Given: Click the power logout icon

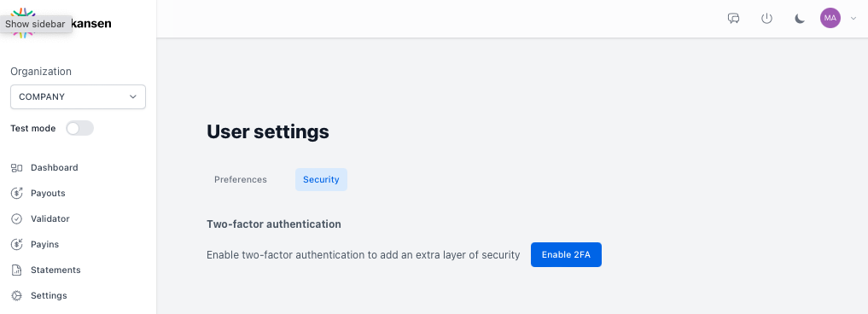Looking at the screenshot, I should (766, 18).
